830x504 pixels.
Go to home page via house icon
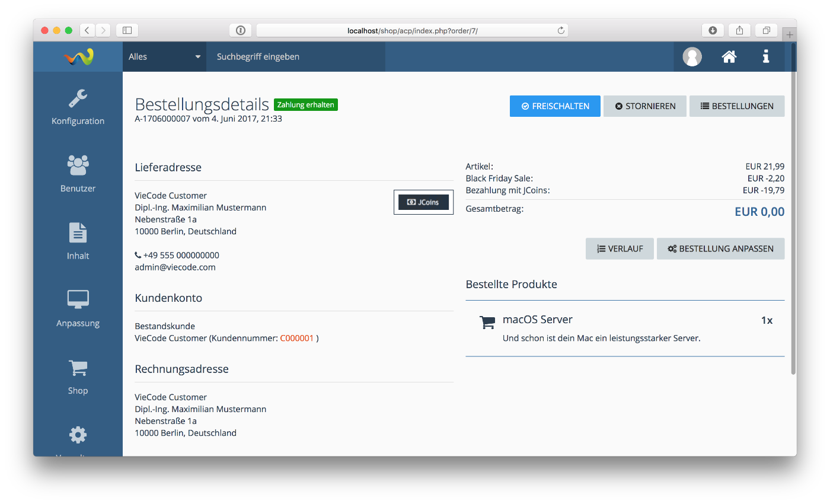click(x=729, y=57)
